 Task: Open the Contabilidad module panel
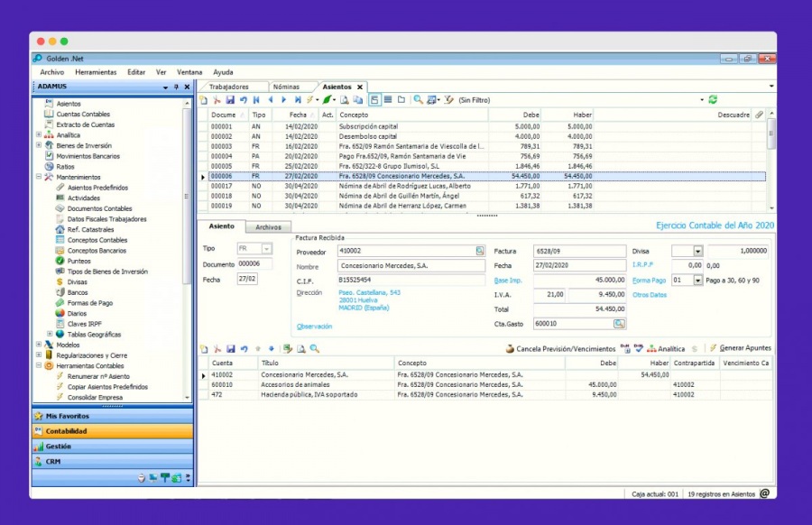coord(113,431)
